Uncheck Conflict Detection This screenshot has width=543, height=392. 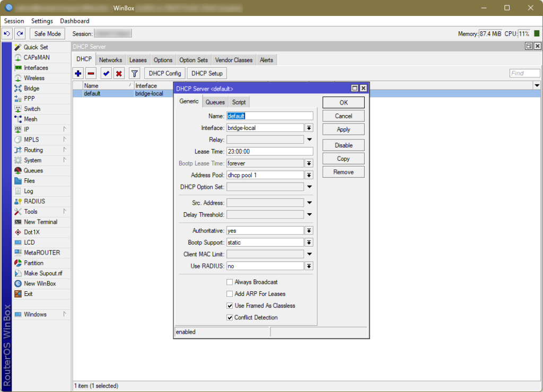tap(230, 317)
